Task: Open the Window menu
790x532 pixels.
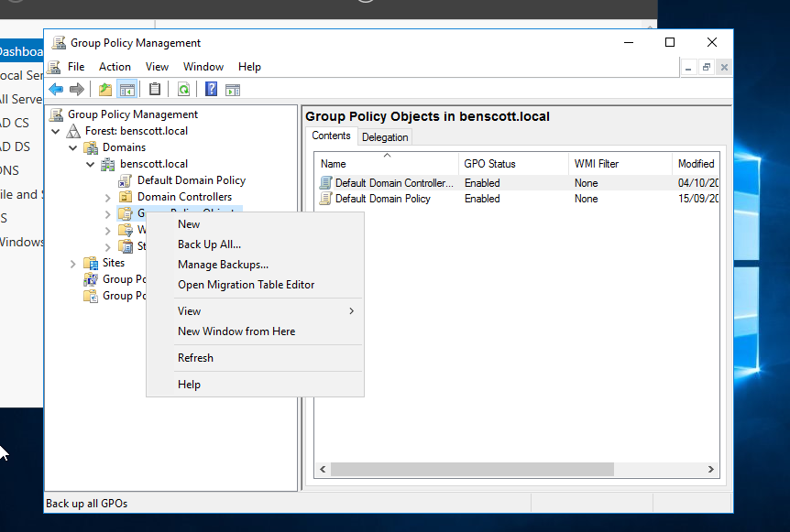Action: click(x=203, y=67)
